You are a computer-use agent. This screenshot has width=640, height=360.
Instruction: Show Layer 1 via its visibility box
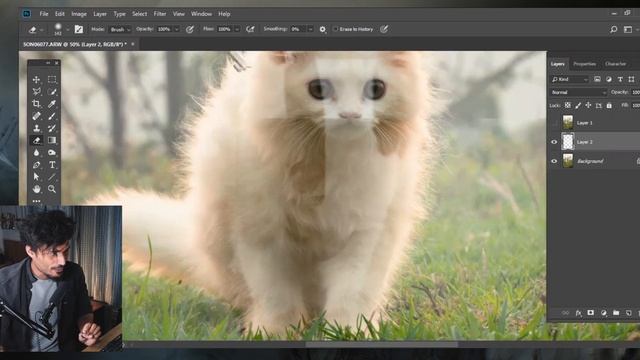point(554,123)
